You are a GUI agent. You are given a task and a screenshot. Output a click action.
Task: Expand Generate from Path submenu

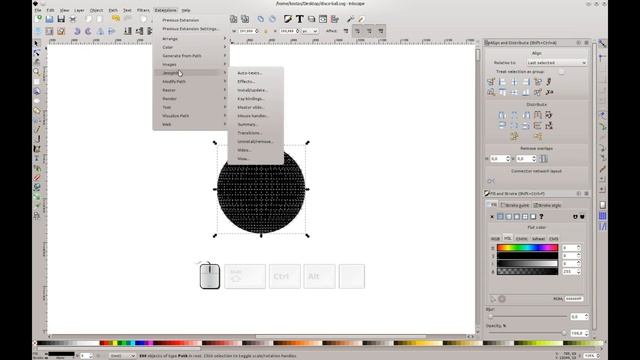[x=191, y=56]
